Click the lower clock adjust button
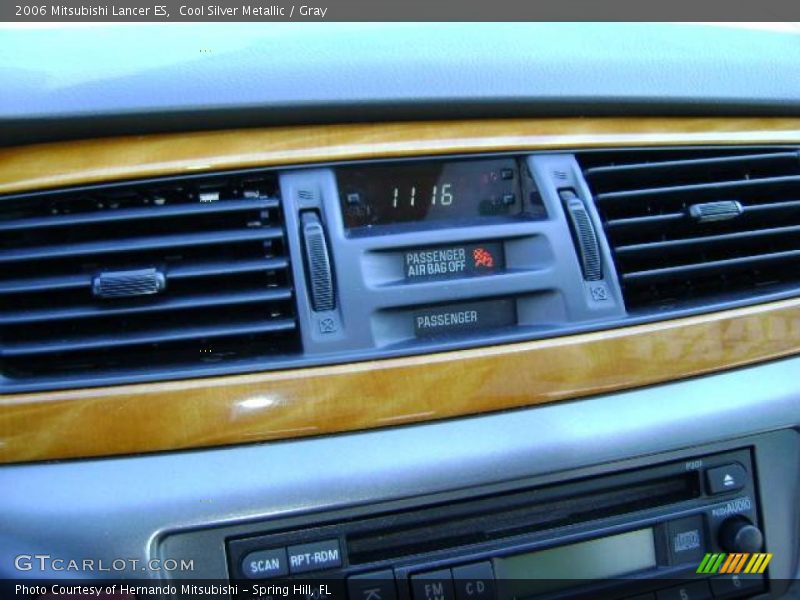 [x=507, y=198]
